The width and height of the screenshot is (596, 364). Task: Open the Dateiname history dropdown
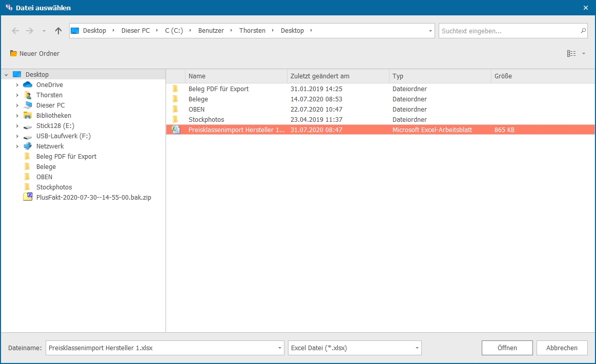tap(279, 348)
